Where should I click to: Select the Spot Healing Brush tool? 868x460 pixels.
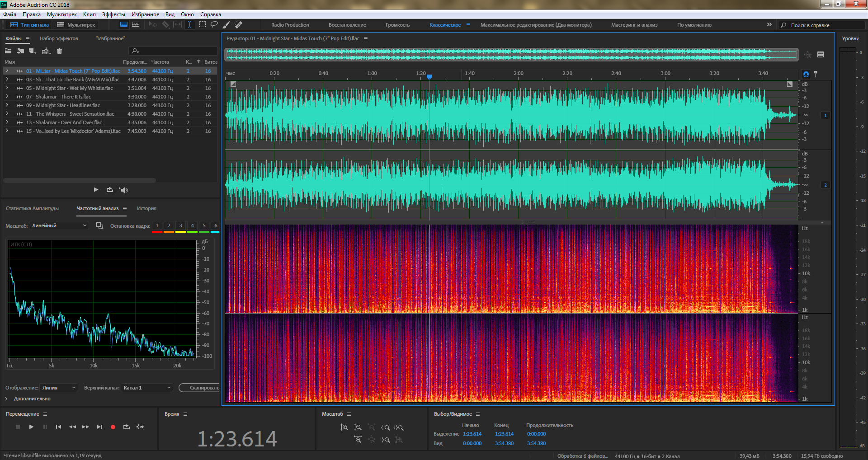pos(239,25)
